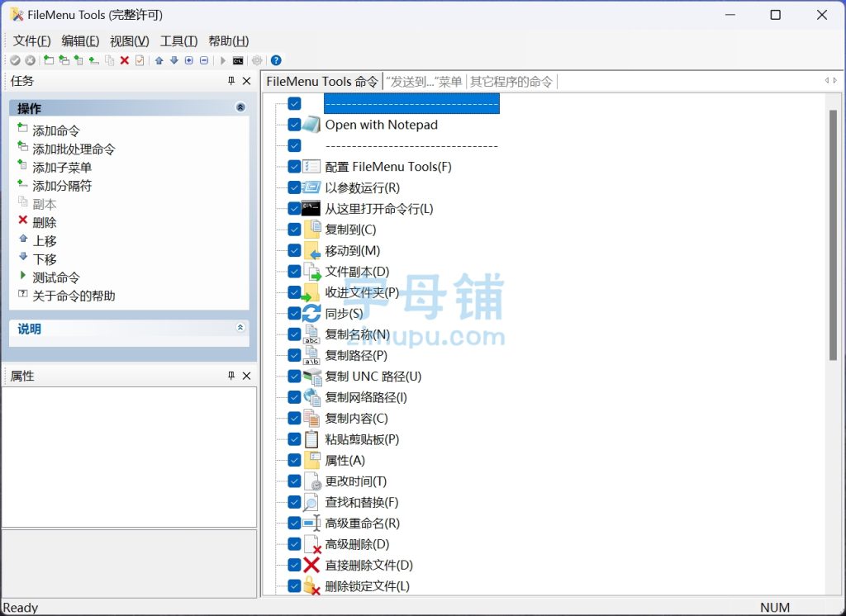Disable the 复制 UNC 路径(U) checkbox
846x616 pixels.
point(294,377)
